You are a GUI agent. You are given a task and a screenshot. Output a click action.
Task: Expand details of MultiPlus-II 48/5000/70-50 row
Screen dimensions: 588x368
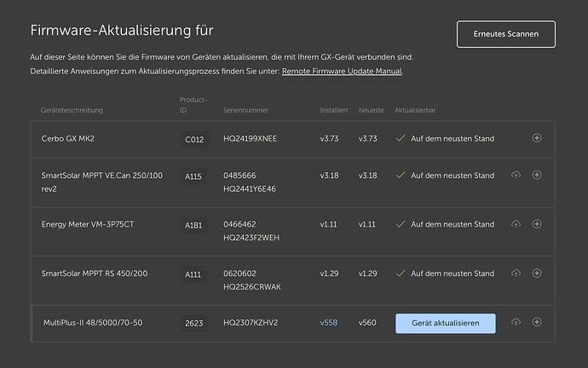537,322
